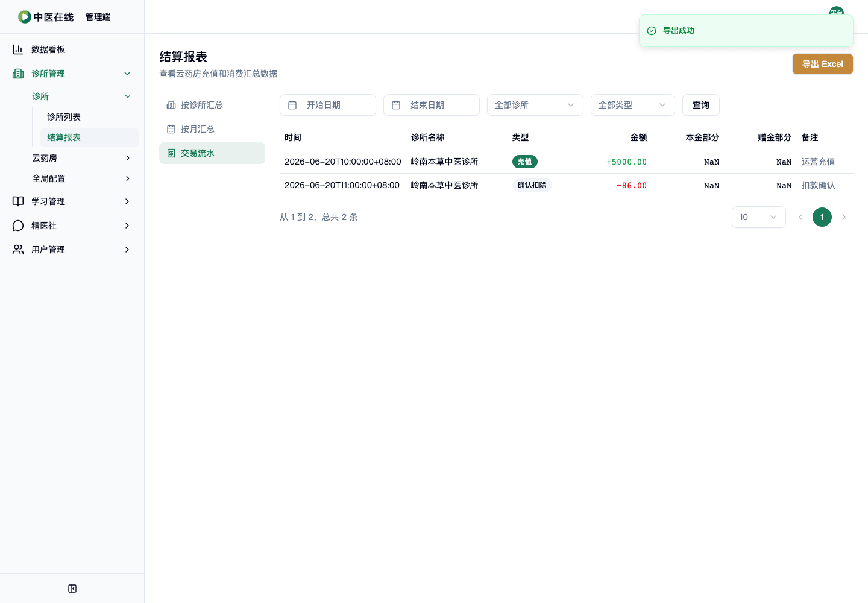Click the 结束日期 input field
This screenshot has width=868, height=603.
click(x=432, y=105)
